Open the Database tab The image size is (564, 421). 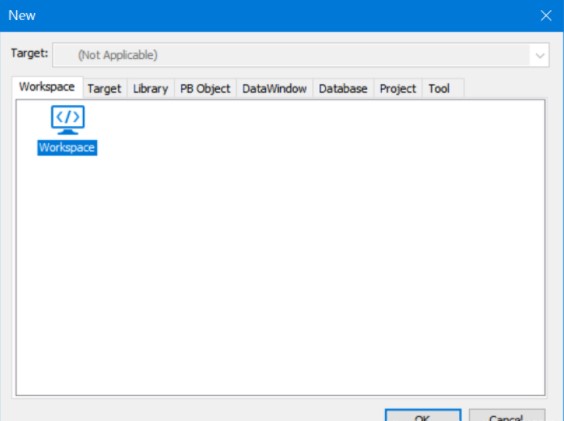(x=343, y=89)
